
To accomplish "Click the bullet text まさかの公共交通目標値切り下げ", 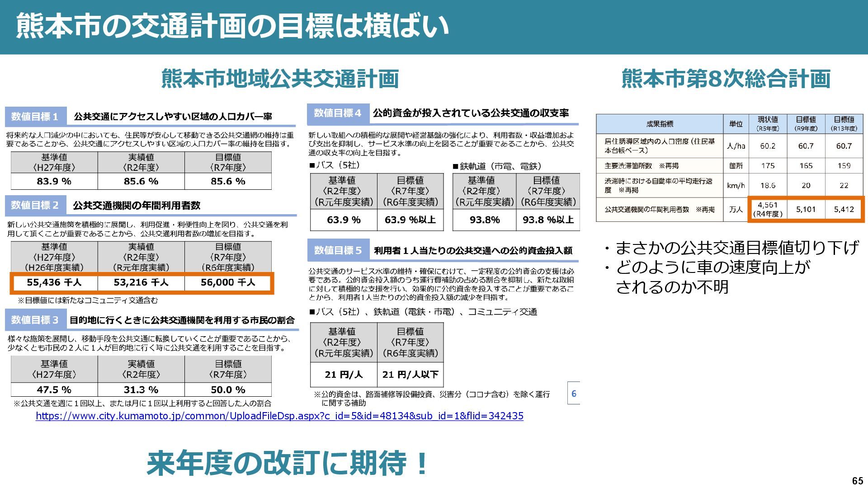I will (736, 248).
